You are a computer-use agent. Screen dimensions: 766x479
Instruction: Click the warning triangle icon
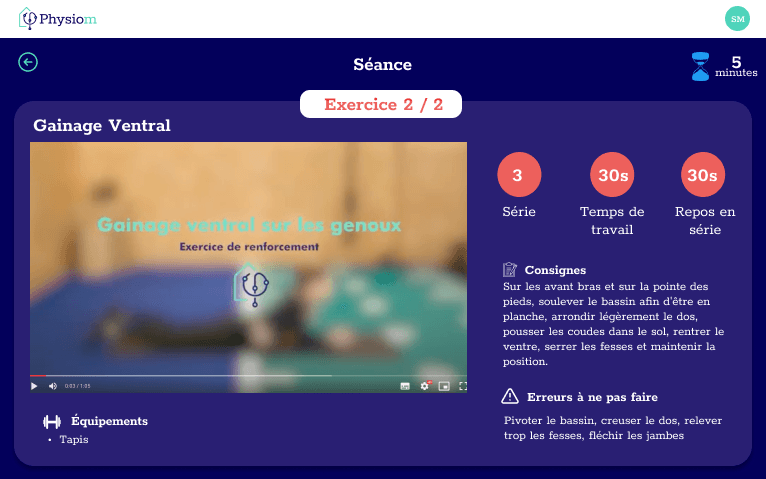point(510,396)
